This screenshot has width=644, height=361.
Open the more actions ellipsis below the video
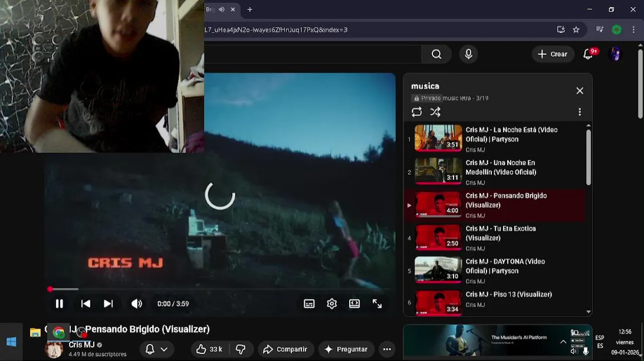pyautogui.click(x=387, y=349)
